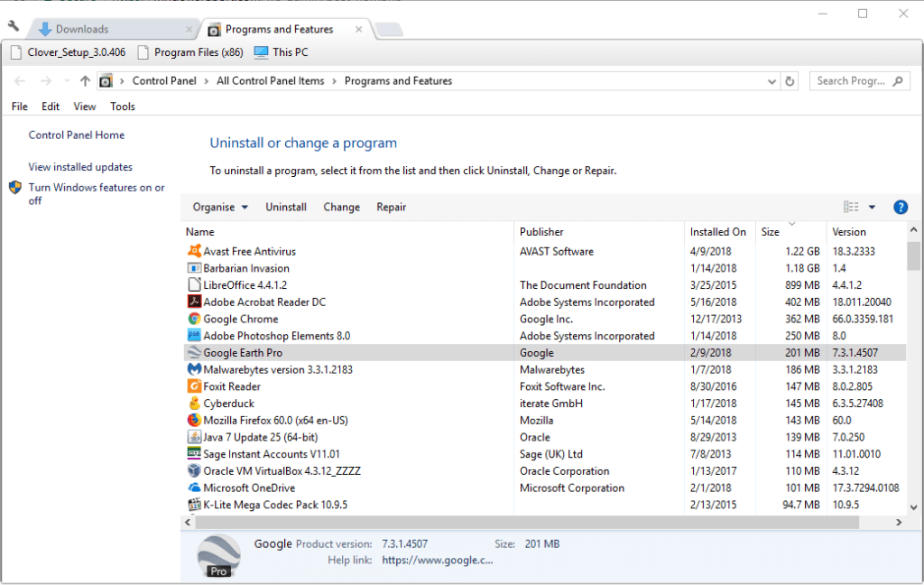Select the Oracle VM VirtualBox icon

coord(194,471)
